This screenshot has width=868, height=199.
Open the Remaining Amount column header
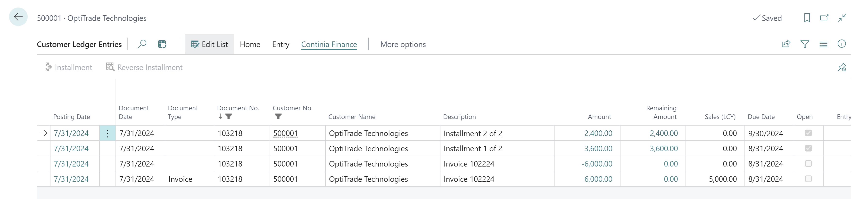[661, 112]
